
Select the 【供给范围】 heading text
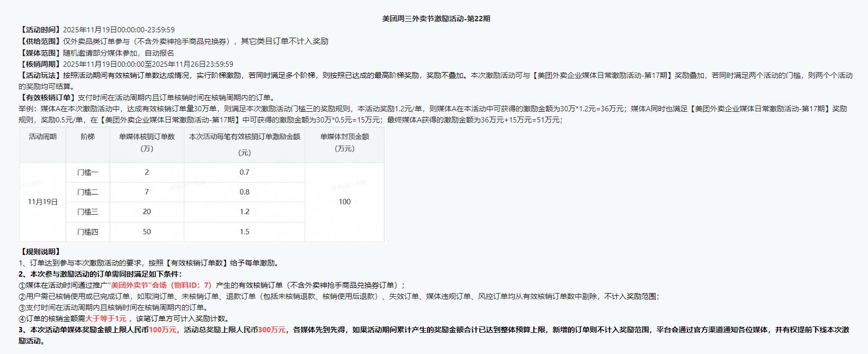tap(40, 41)
